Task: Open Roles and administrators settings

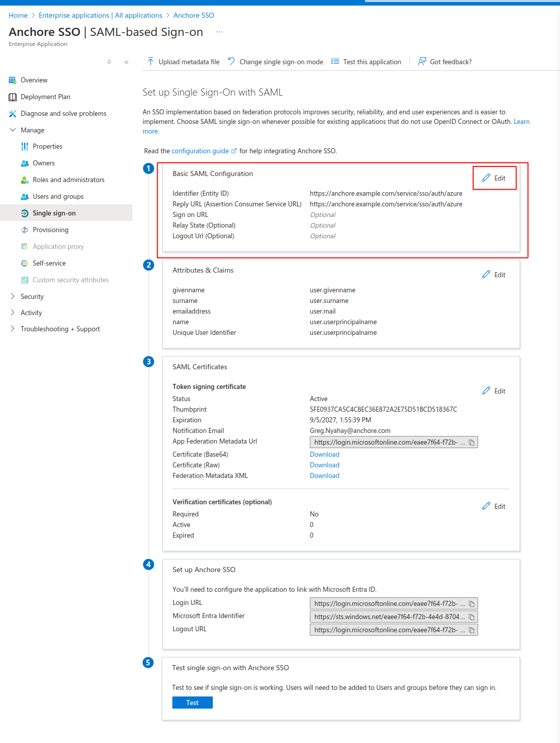Action: [68, 180]
